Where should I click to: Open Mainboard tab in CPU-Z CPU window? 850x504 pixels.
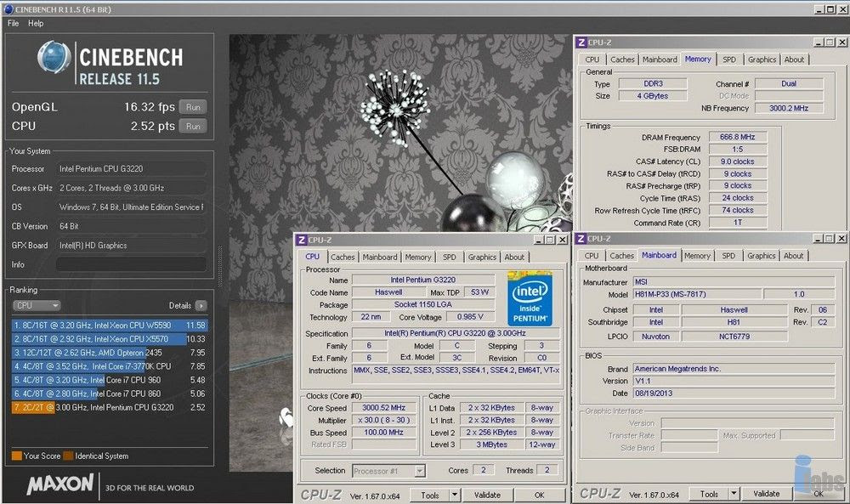[379, 258]
